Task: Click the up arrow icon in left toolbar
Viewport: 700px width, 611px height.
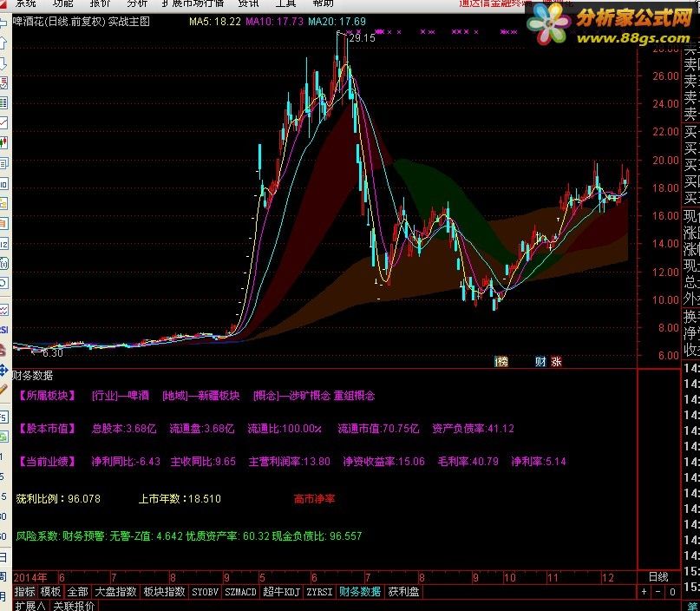Action: tap(3, 43)
